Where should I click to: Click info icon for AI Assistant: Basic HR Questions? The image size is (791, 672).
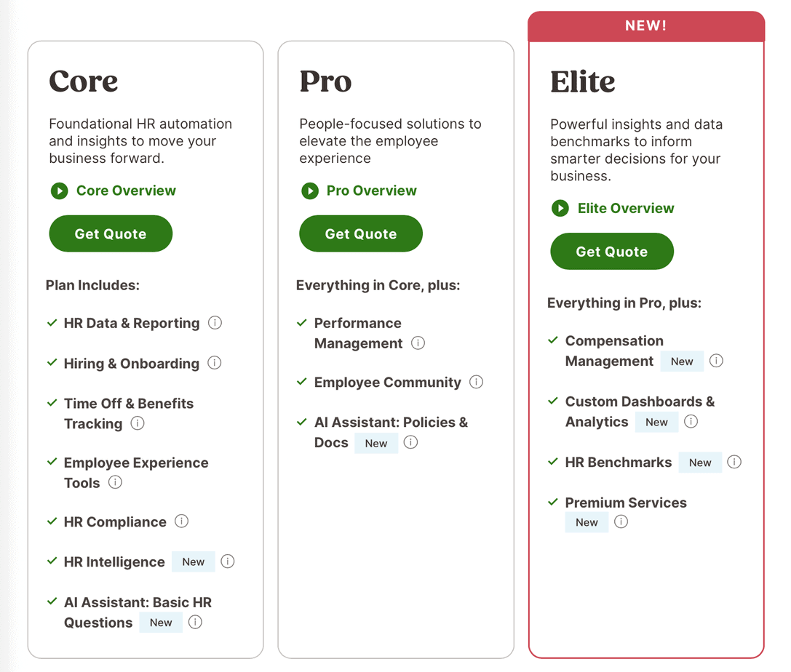(195, 622)
